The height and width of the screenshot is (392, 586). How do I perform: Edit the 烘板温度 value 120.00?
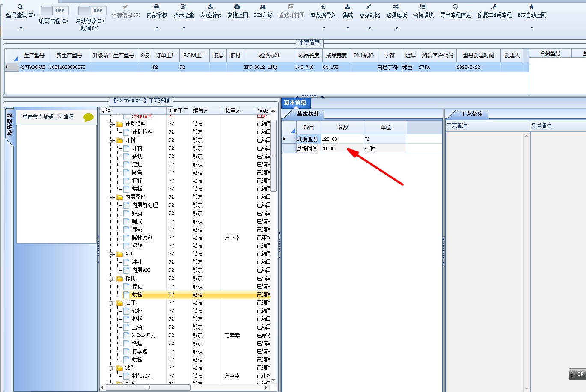pyautogui.click(x=342, y=139)
